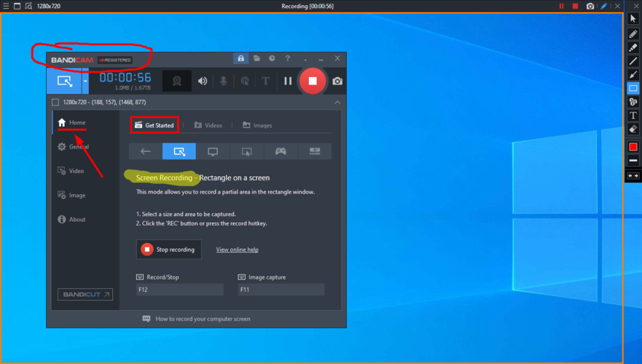
Task: Toggle the microphone icon
Action: click(x=223, y=81)
